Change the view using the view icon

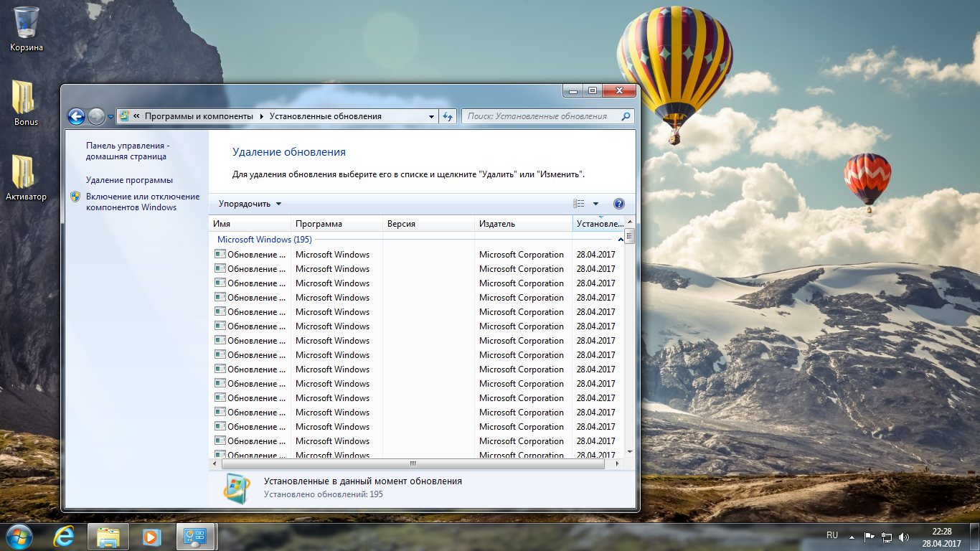(579, 204)
